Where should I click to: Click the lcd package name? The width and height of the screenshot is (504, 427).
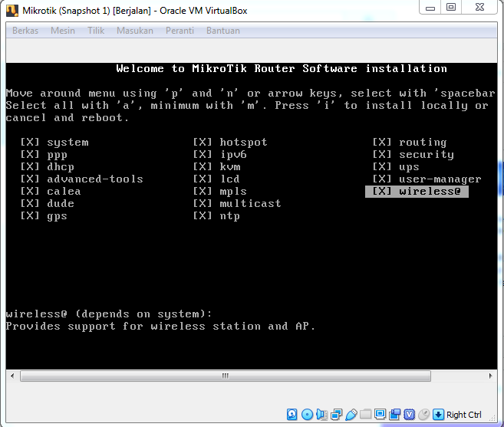(229, 179)
